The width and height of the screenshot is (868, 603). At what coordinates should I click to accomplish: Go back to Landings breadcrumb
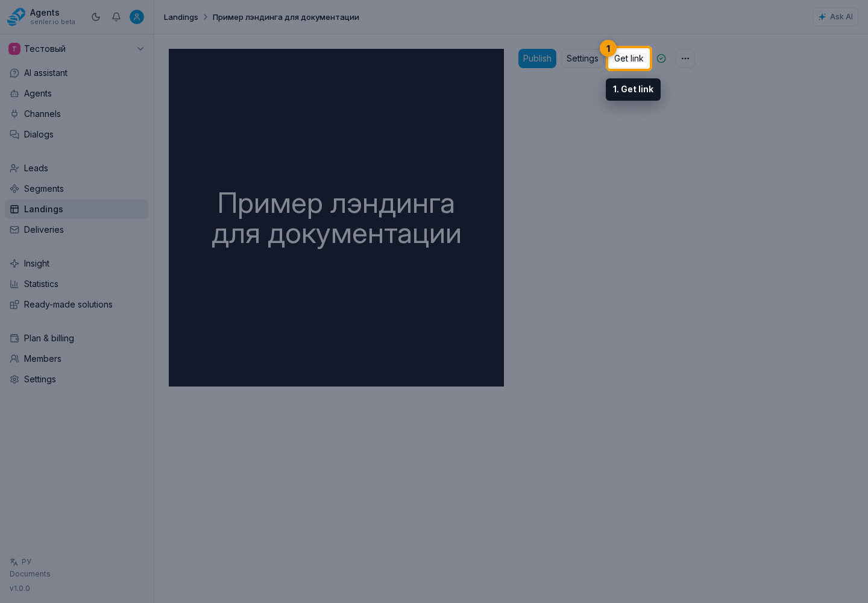coord(181,17)
